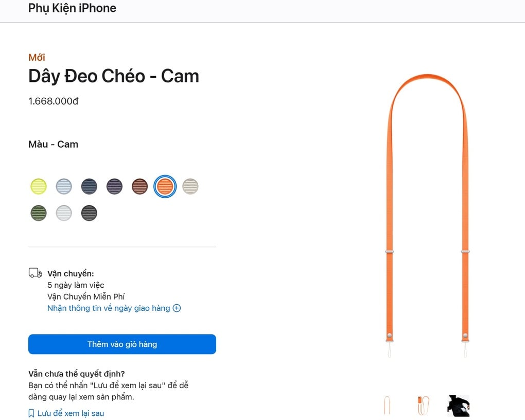Select the olive green color swatch
This screenshot has width=525, height=420.
(39, 213)
